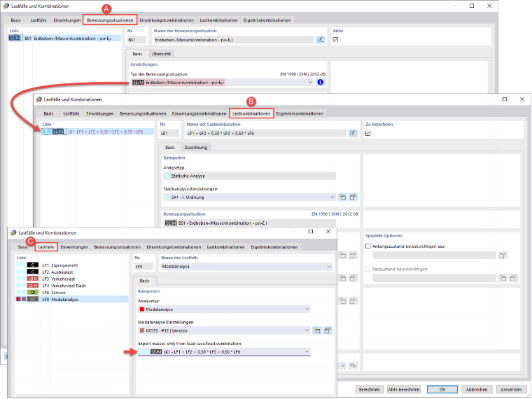
Task: Click the QI H badge of LF4
Action: pos(33,286)
